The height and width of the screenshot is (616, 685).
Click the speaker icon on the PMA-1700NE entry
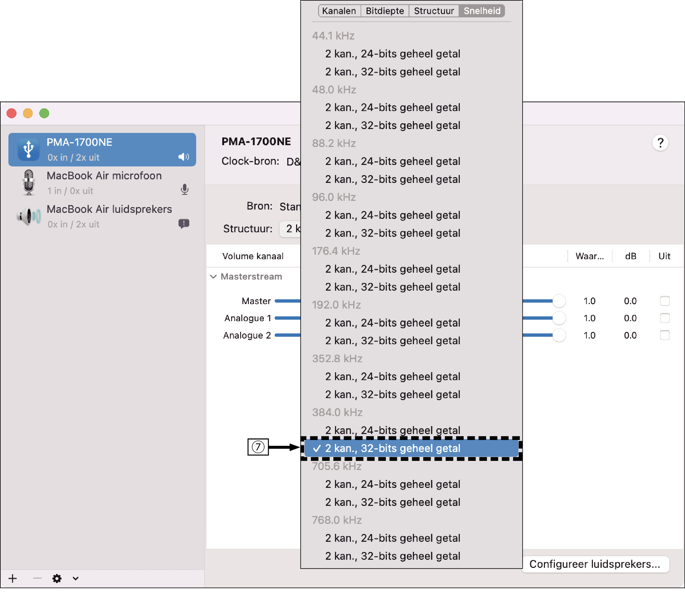(184, 156)
